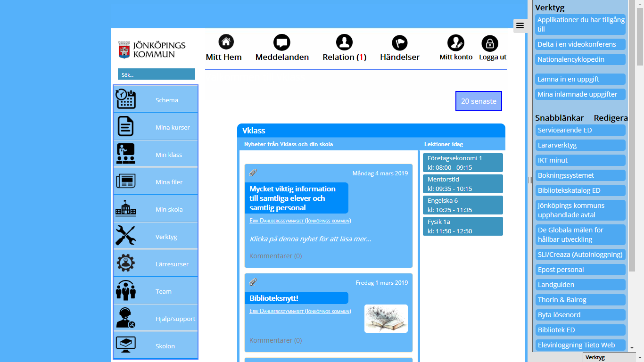Open Applikationer du har tillgång till
This screenshot has height=362, width=644.
580,25
